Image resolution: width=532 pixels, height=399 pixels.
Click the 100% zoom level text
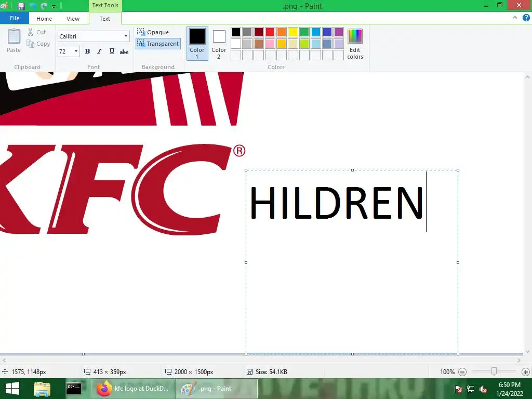pos(447,372)
